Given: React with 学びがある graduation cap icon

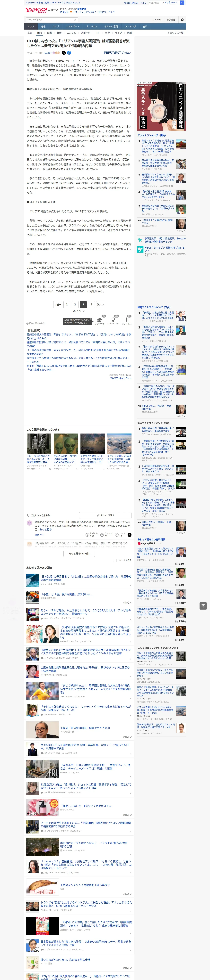Looking at the screenshot, I should [x=100, y=320].
